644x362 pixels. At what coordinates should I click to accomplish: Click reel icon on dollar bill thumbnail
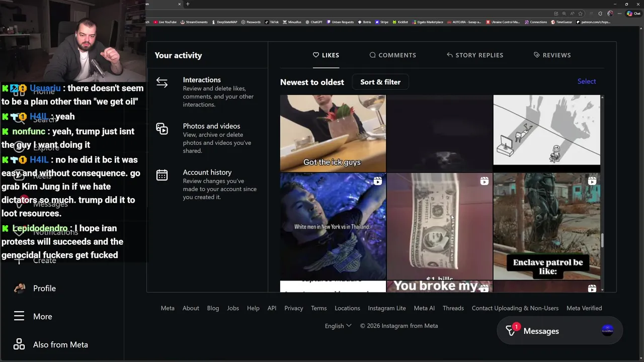[x=484, y=181]
